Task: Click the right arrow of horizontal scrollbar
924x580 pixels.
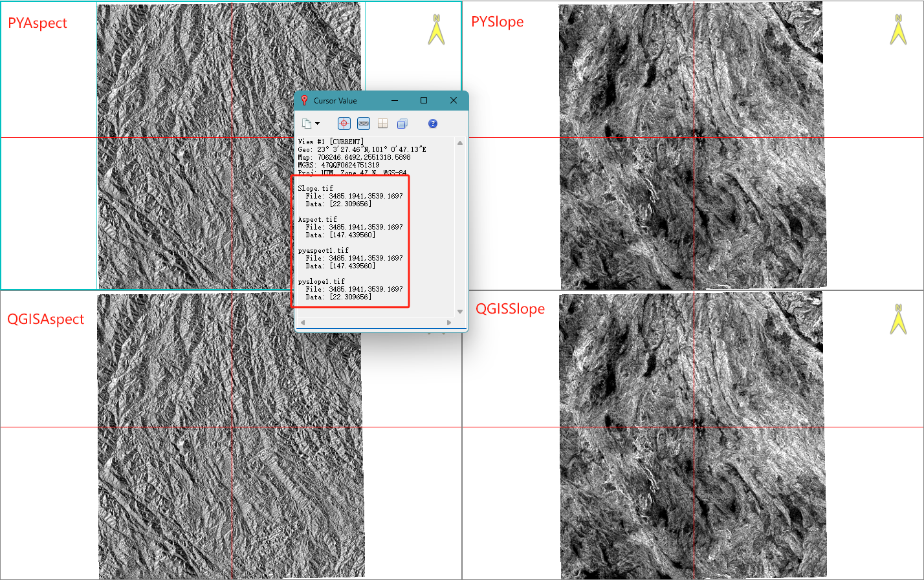Action: click(x=449, y=322)
